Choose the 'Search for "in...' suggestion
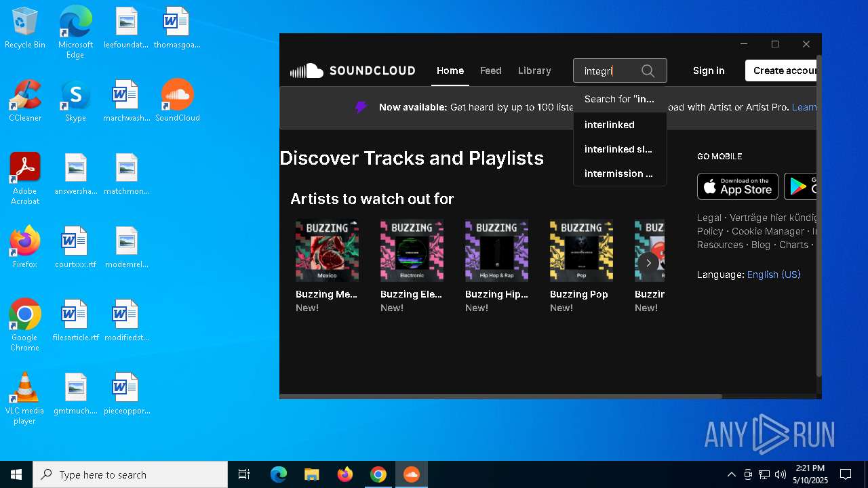Image resolution: width=868 pixels, height=488 pixels. pos(620,99)
